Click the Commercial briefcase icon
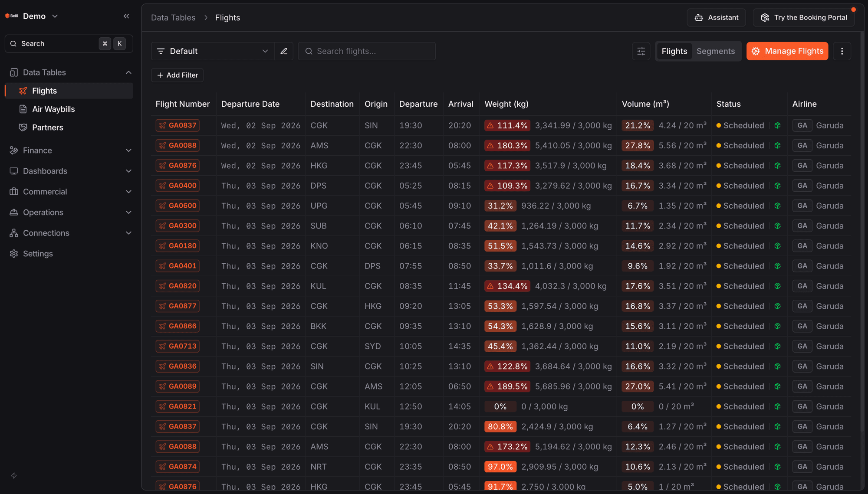The height and width of the screenshot is (494, 868). click(x=14, y=192)
